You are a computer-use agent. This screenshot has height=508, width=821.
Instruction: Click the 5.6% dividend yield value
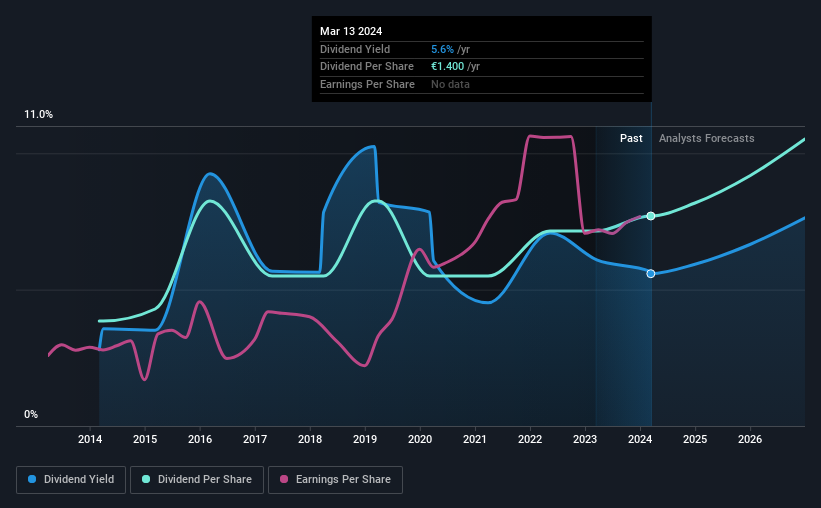[442, 49]
